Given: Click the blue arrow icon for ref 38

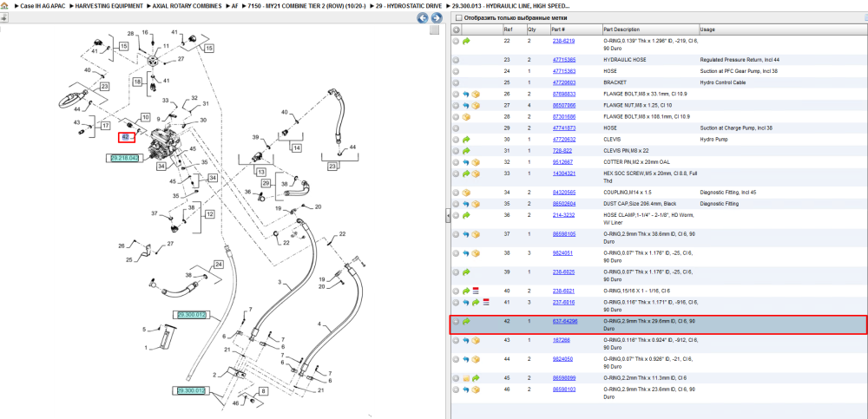Looking at the screenshot, I should (466, 253).
